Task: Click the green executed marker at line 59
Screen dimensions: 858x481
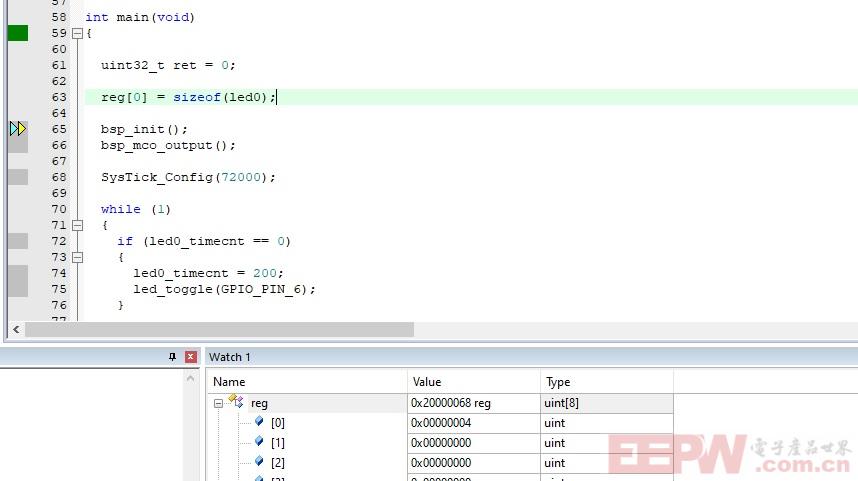Action: 18,33
